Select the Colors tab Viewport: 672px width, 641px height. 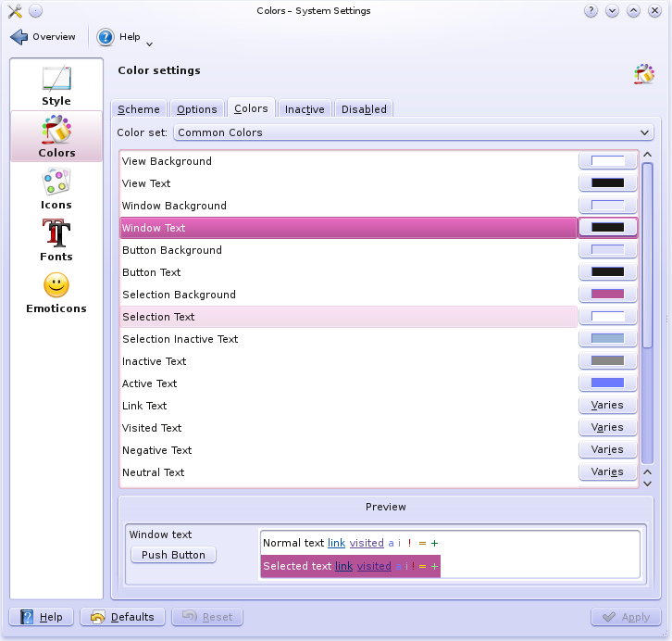(x=251, y=108)
